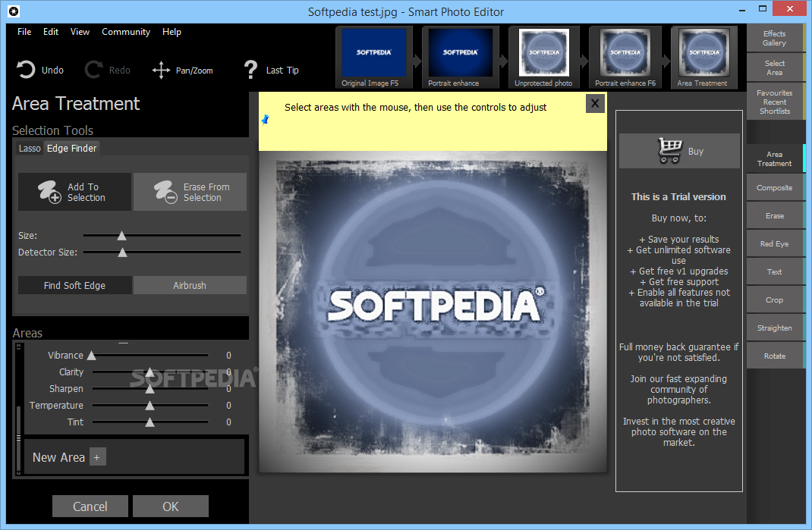
Task: Open the Straighten tool
Action: tap(775, 328)
